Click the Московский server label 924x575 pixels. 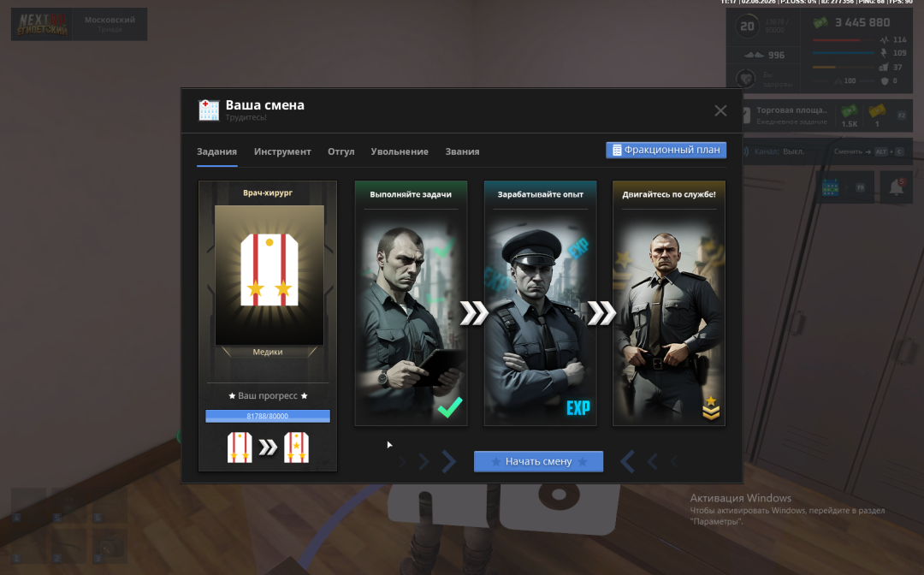click(x=110, y=20)
